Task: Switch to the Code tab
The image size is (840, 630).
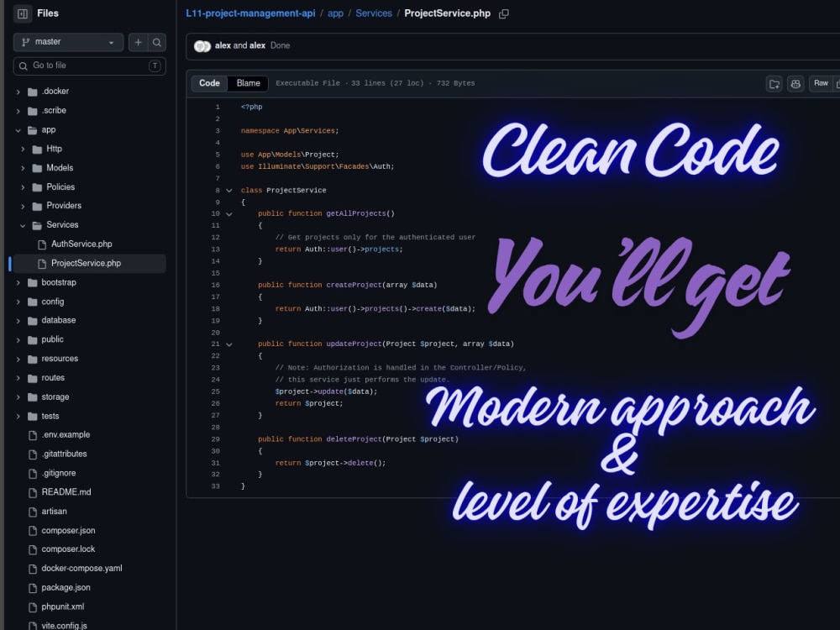Action: (x=209, y=83)
